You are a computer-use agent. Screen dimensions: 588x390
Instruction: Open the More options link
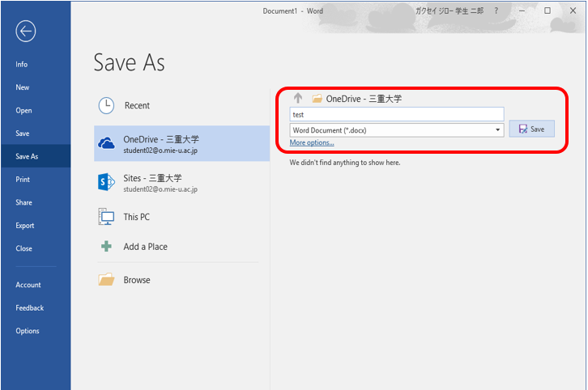click(x=312, y=142)
